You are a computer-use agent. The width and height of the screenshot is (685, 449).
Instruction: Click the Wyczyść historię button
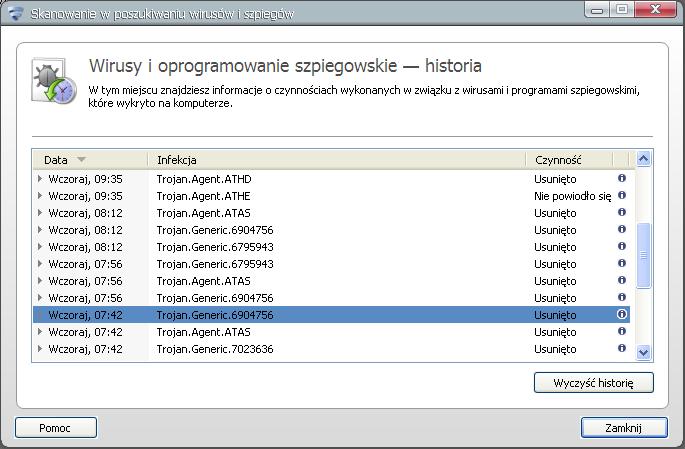click(594, 383)
